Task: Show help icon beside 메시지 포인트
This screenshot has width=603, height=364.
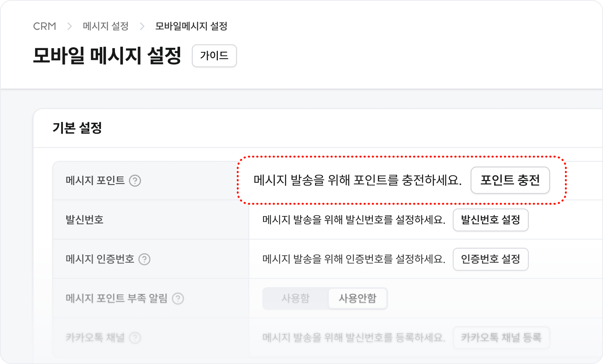Action: [135, 181]
